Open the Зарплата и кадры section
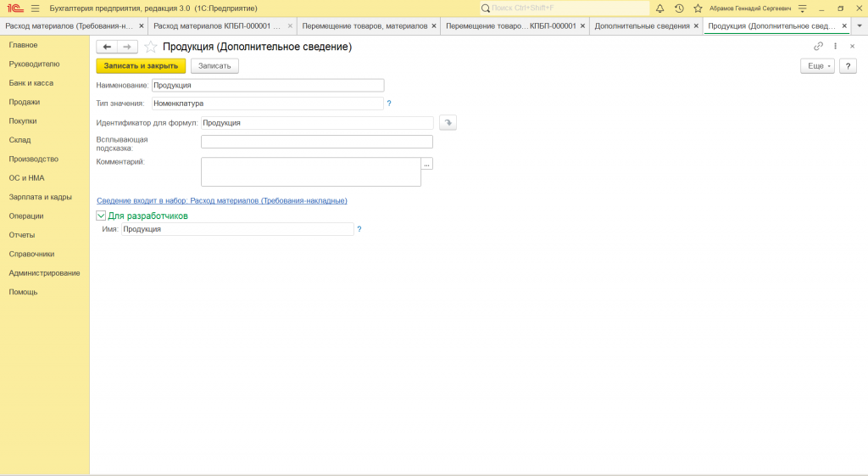The image size is (868, 476). (41, 197)
